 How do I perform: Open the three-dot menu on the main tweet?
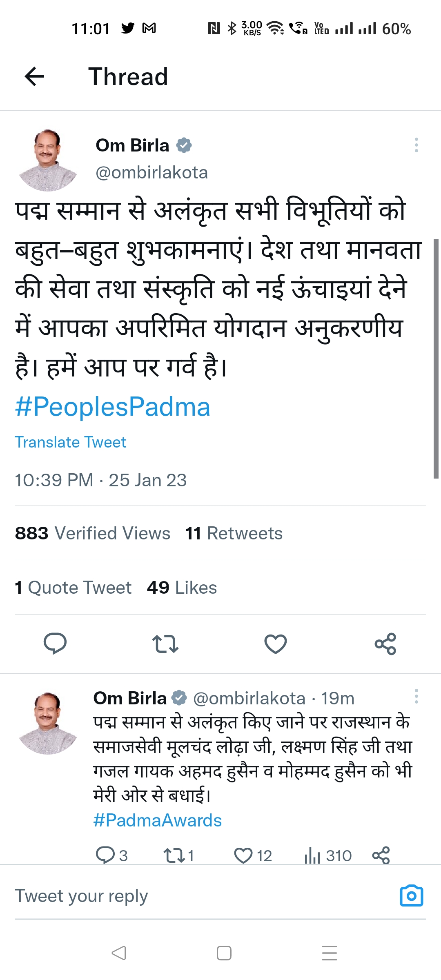point(416,145)
